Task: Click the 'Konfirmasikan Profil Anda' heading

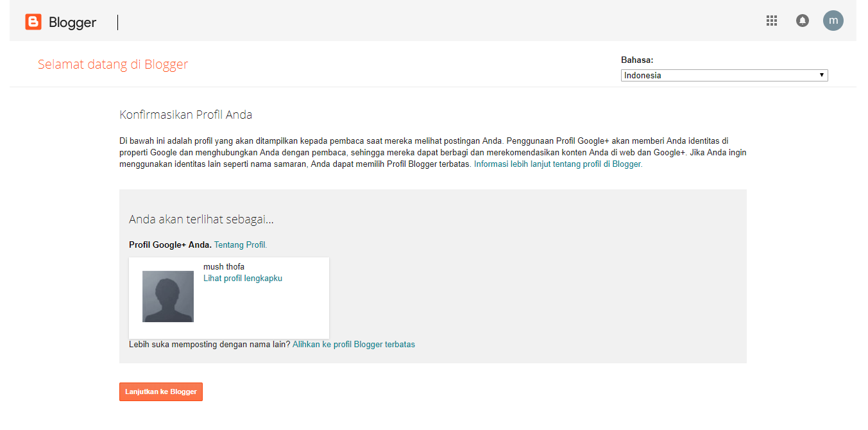Action: click(186, 115)
